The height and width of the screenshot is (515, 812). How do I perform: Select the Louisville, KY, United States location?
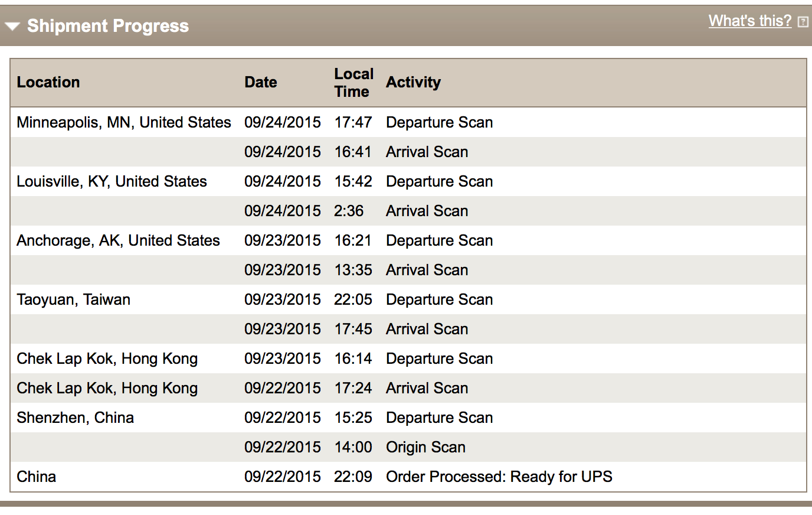tap(112, 181)
